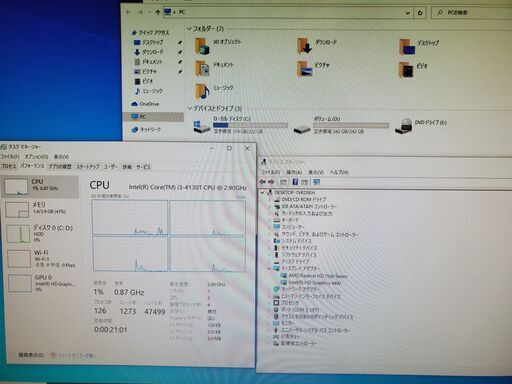Open リソース モニター link

tap(73, 356)
